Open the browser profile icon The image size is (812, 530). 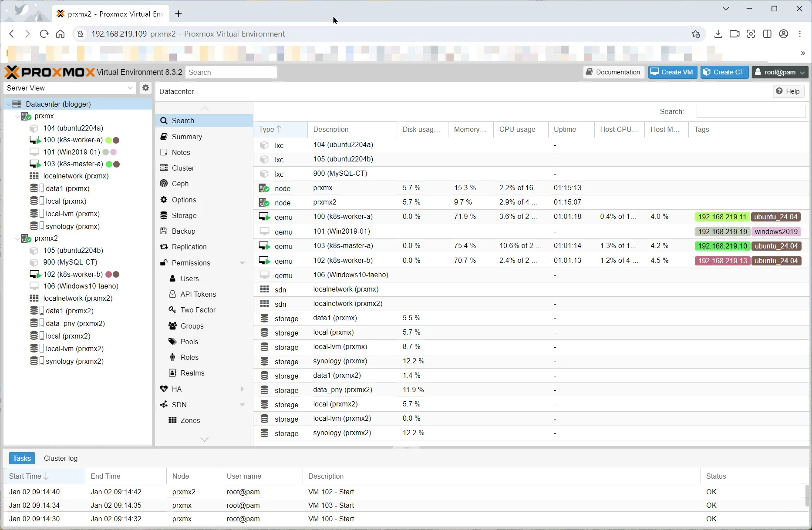point(784,34)
